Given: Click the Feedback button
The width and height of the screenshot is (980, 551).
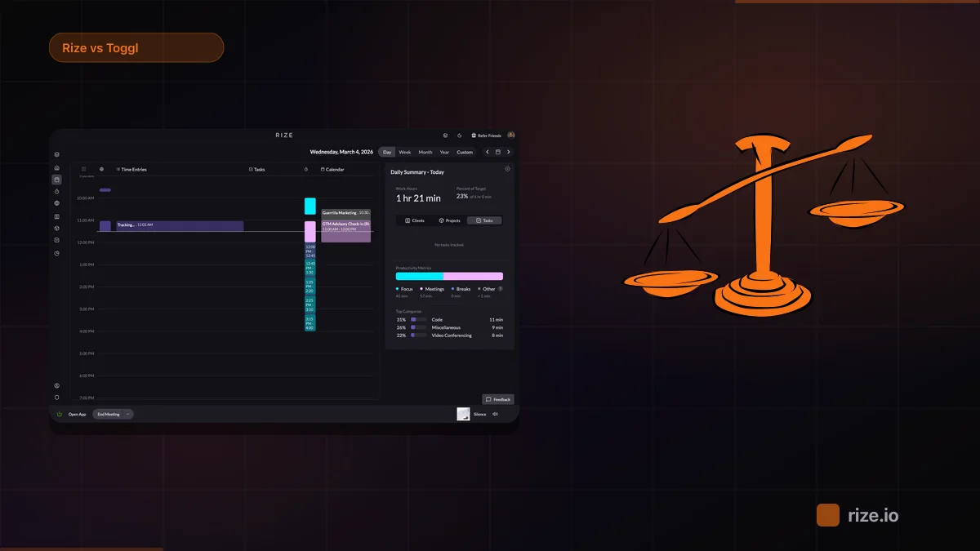Looking at the screenshot, I should click(498, 398).
